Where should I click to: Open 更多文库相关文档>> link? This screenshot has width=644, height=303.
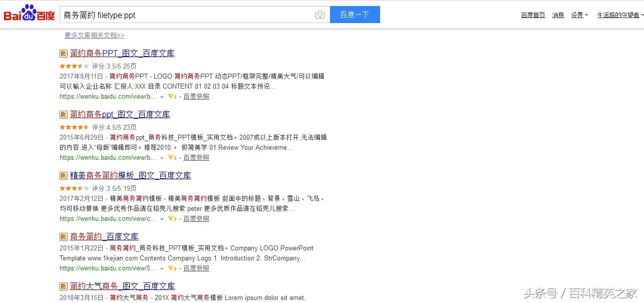(95, 35)
